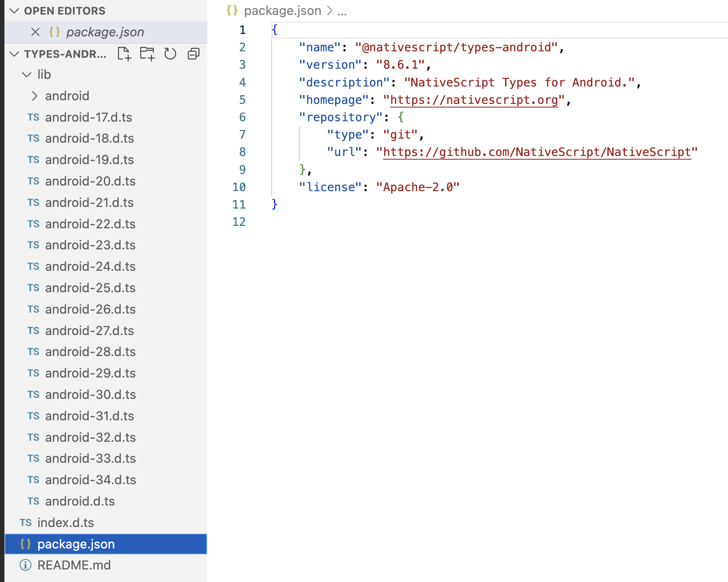Open the GitHub NativeScript repository URL
This screenshot has width=728, height=582.
tap(537, 152)
